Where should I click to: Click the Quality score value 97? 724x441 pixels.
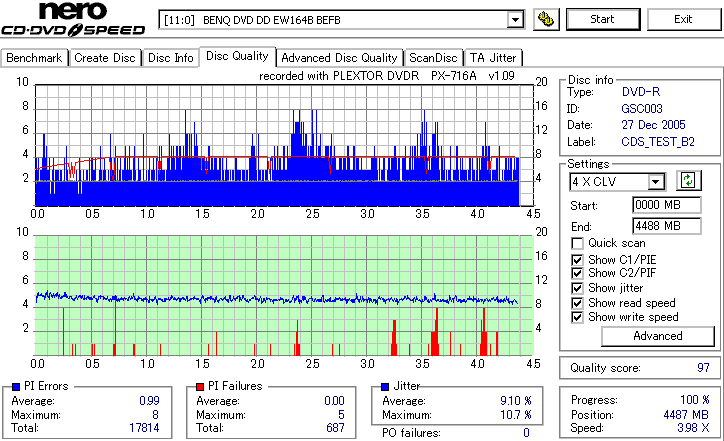(703, 368)
